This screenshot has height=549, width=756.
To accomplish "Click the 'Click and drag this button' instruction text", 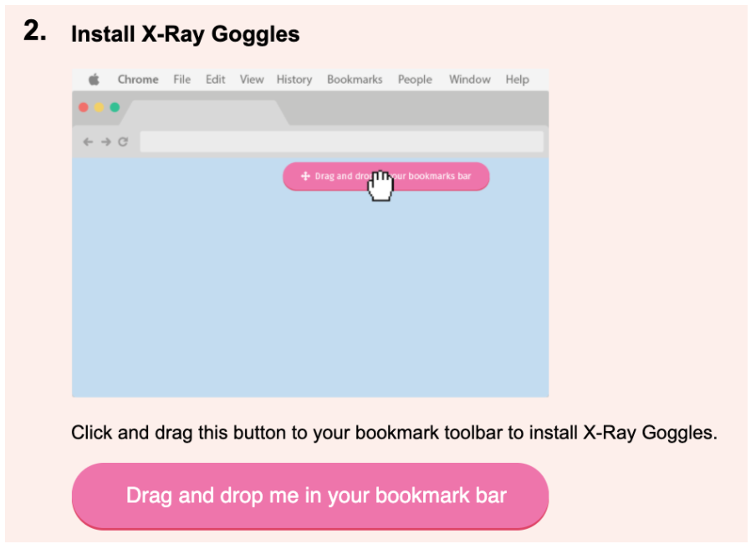I will pos(394,433).
